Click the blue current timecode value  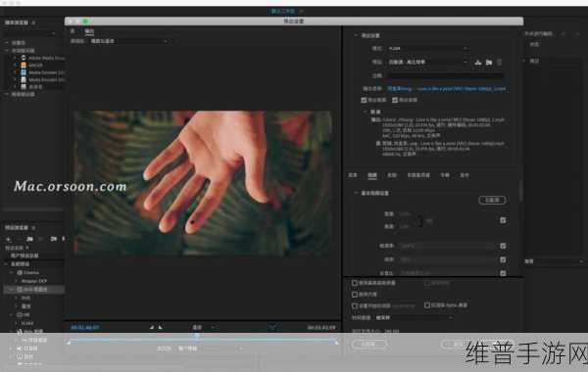click(84, 327)
